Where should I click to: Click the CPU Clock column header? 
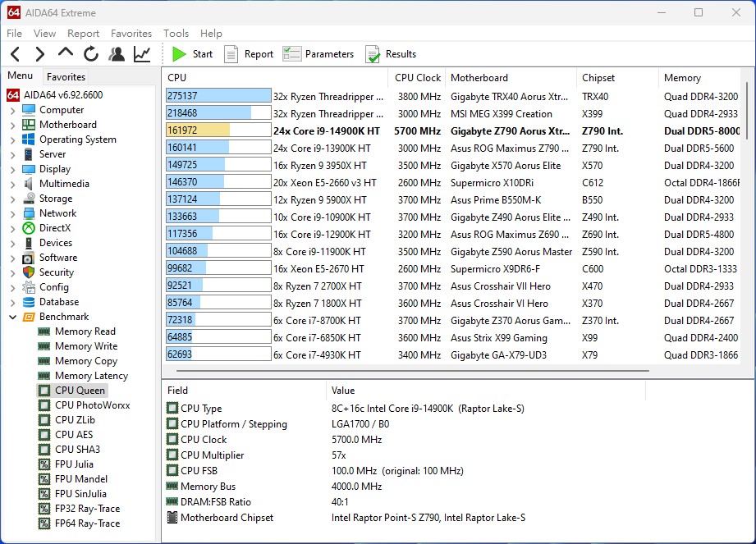point(417,78)
